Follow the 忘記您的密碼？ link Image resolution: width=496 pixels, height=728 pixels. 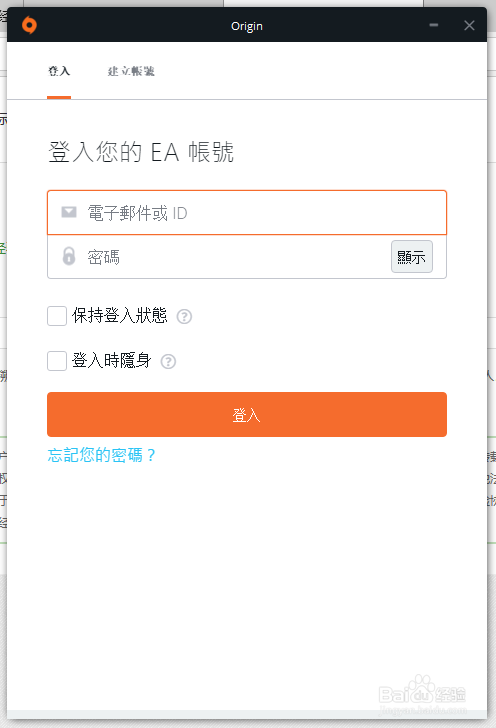(102, 455)
